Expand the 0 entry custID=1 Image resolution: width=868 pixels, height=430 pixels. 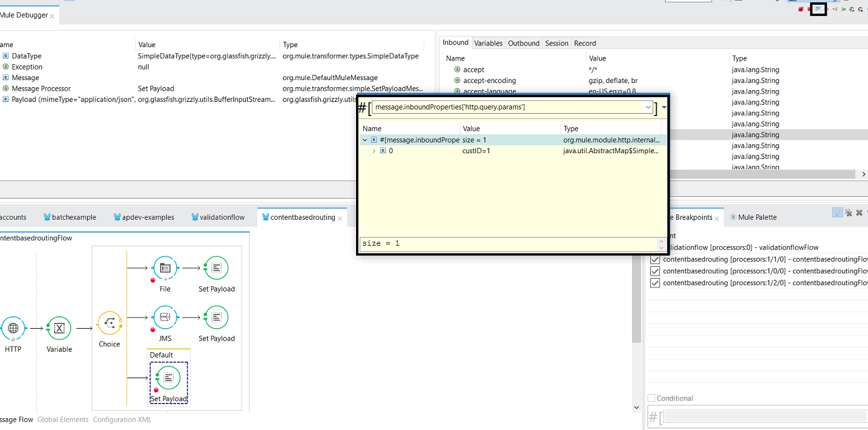pos(374,151)
